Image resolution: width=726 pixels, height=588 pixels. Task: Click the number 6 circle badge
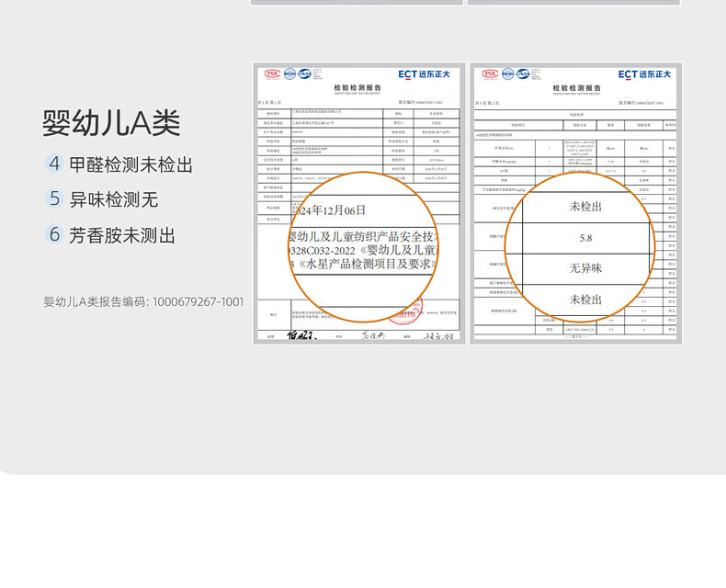54,235
